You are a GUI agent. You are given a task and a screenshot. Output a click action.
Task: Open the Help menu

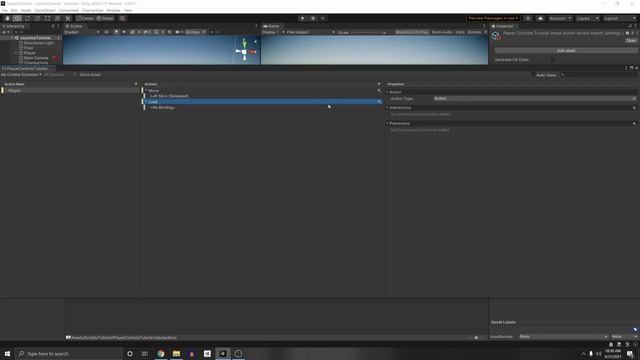coord(128,10)
